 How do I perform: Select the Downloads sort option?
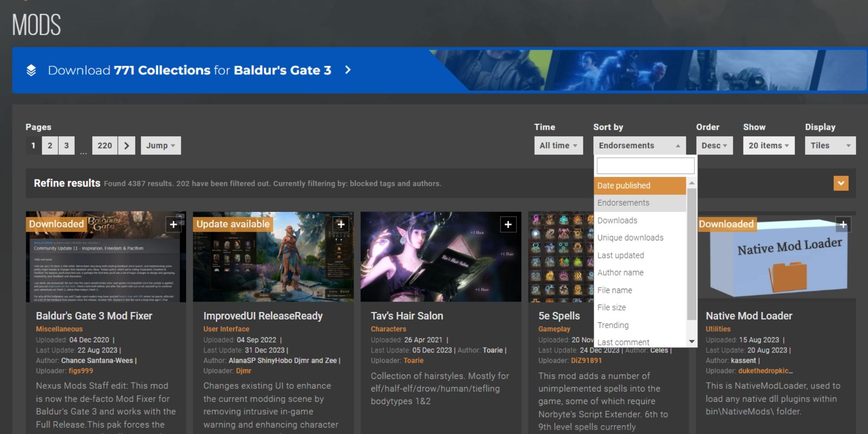pyautogui.click(x=617, y=220)
